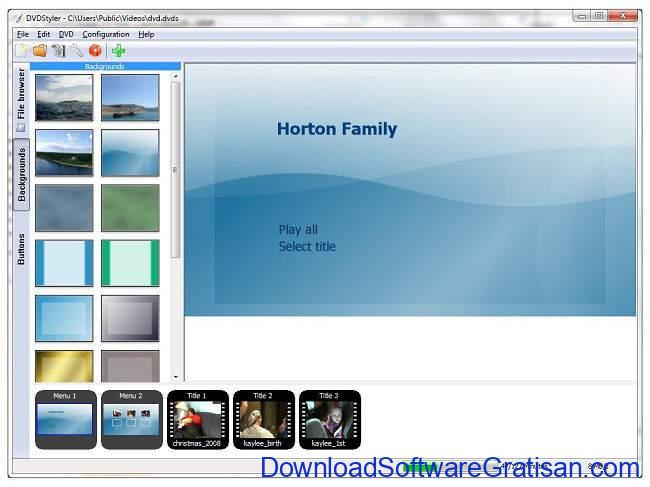The height and width of the screenshot is (487, 650).
Task: Maximize the DVDStyler window
Action: click(599, 17)
